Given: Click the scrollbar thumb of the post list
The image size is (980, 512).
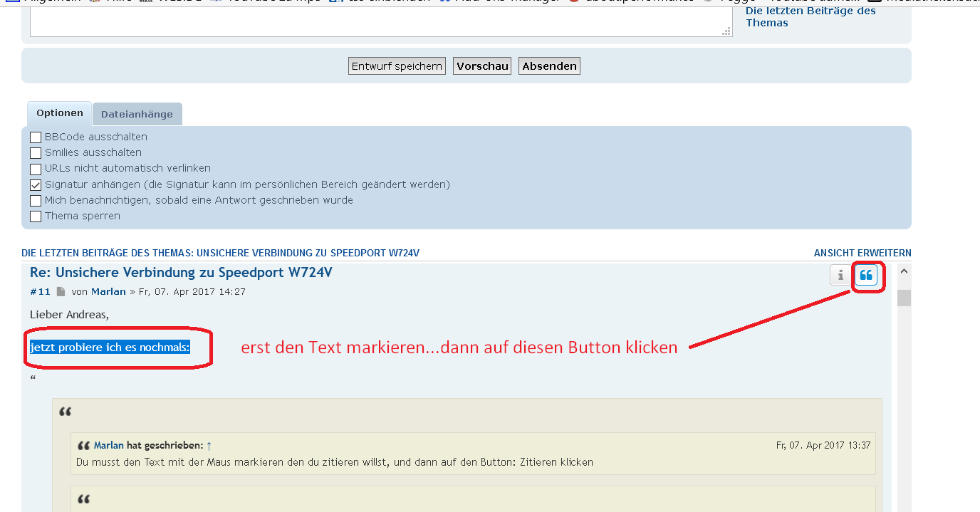Looking at the screenshot, I should tap(904, 298).
